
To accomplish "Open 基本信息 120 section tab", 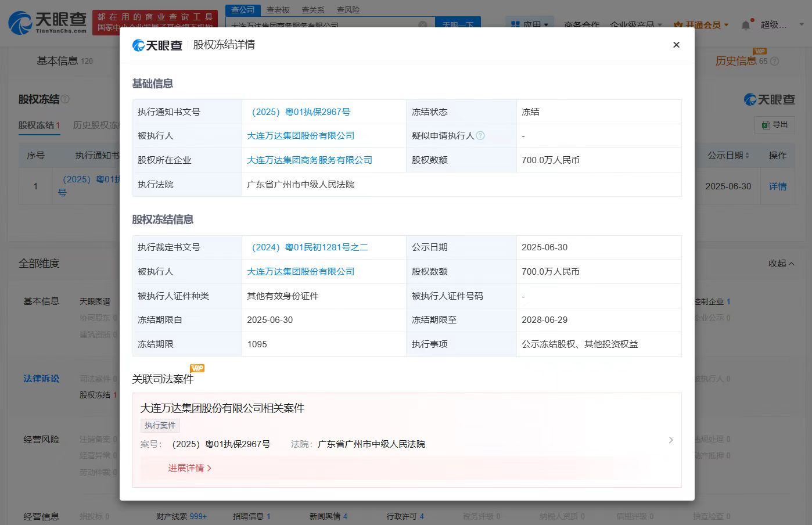I will pos(64,60).
